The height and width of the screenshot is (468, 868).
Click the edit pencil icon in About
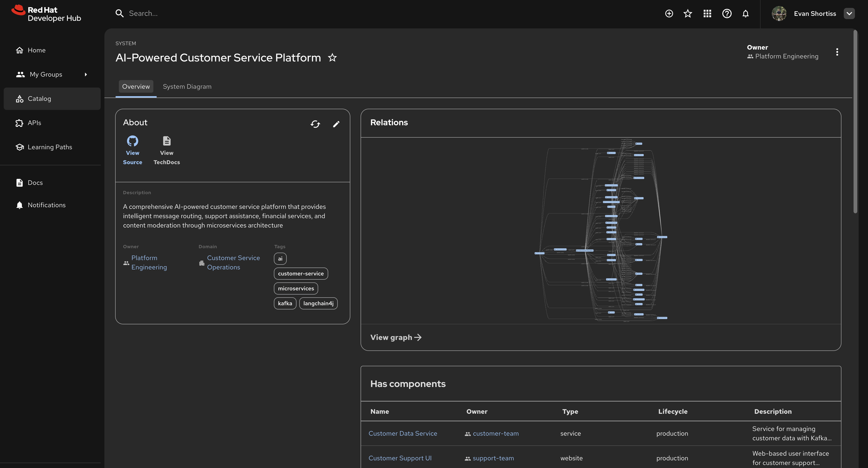coord(336,124)
